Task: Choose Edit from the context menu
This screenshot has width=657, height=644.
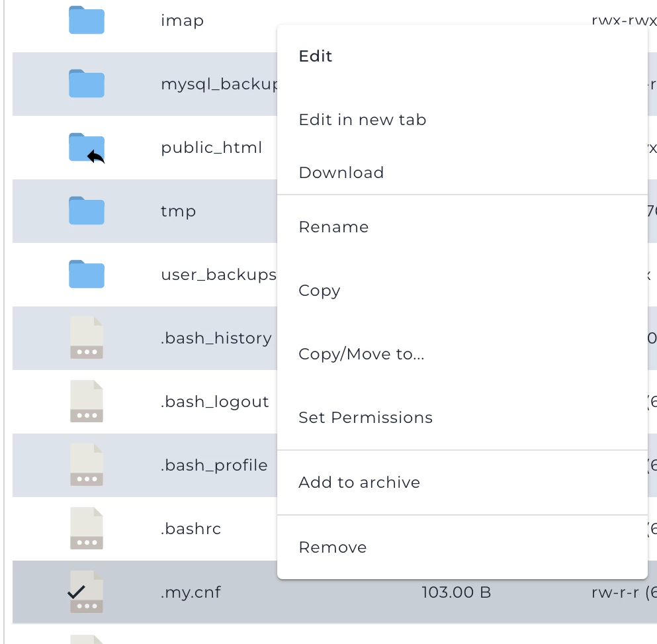Action: (x=316, y=56)
